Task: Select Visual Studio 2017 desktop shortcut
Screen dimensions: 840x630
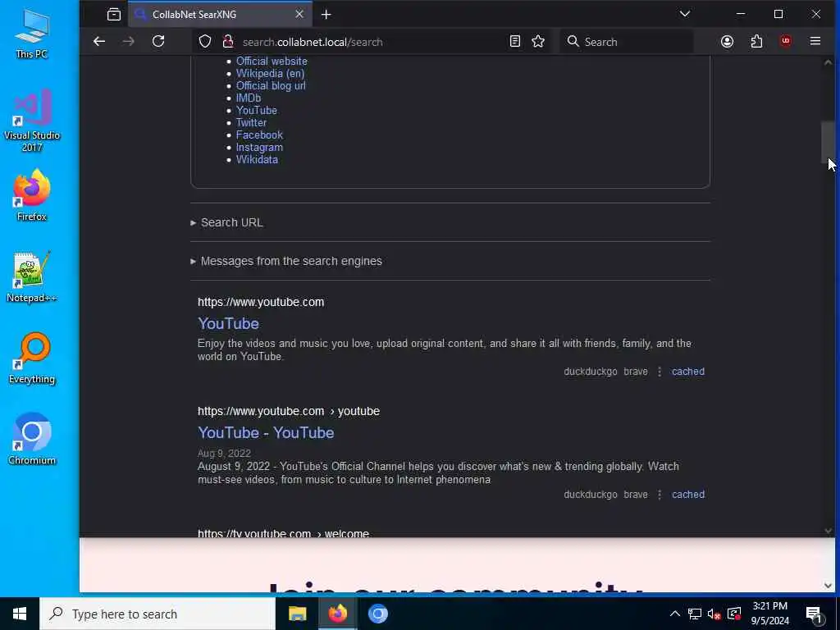Action: (32, 121)
